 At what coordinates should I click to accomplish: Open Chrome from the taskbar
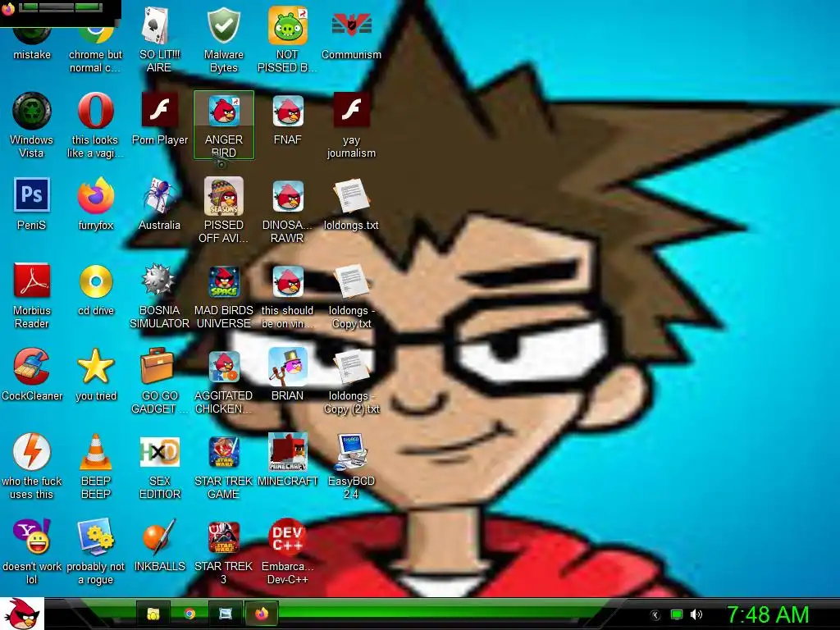point(189,614)
